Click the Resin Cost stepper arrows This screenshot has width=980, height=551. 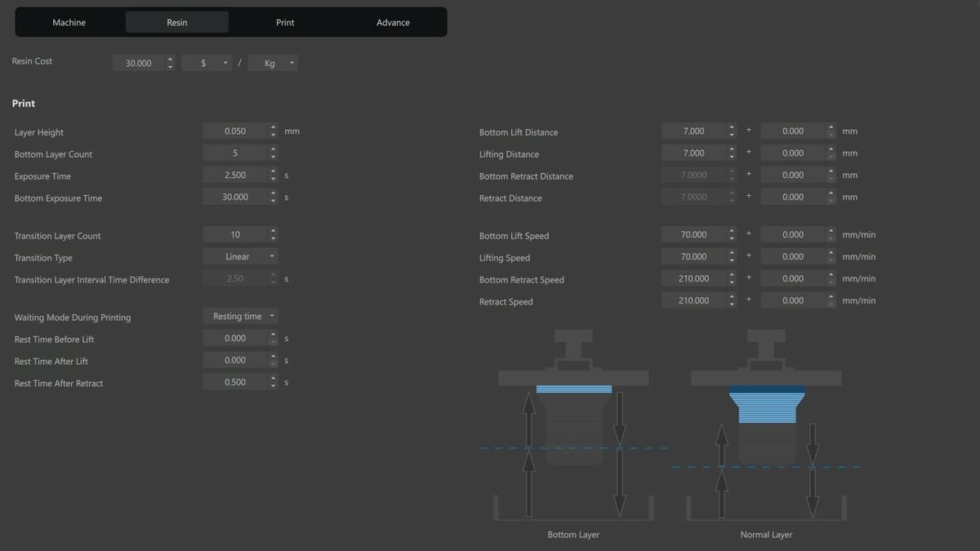tap(170, 63)
